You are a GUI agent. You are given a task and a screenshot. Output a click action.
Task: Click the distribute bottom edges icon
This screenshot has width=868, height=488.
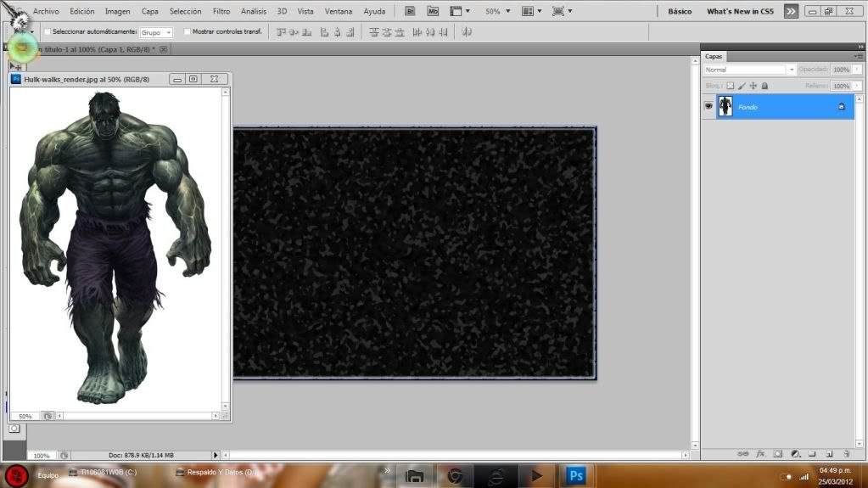[x=399, y=32]
